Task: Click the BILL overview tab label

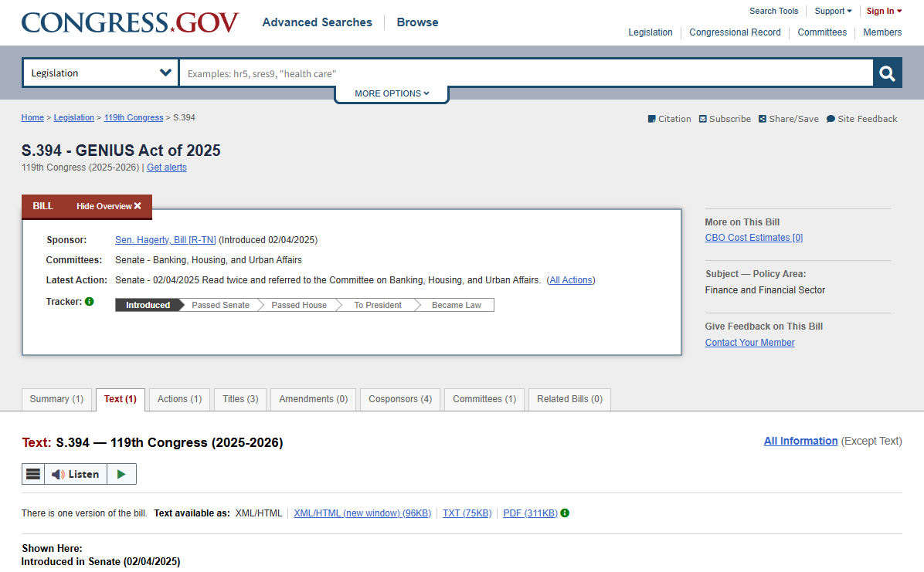Action: click(x=43, y=206)
